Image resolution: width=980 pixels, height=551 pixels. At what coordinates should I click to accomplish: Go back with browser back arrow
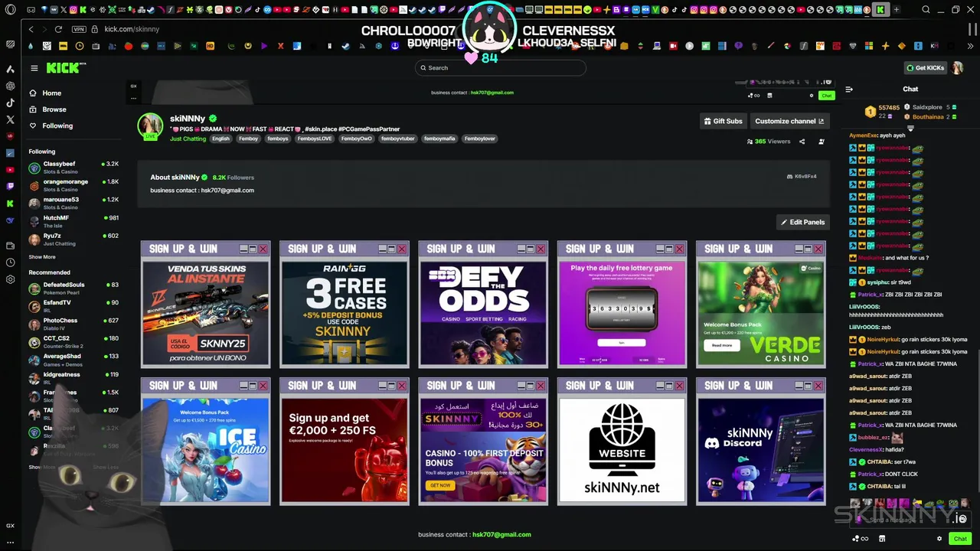click(x=31, y=29)
